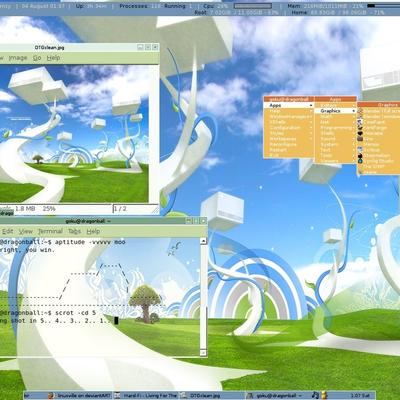Open the Go menu in the image viewer
The height and width of the screenshot is (400, 400).
(x=37, y=58)
